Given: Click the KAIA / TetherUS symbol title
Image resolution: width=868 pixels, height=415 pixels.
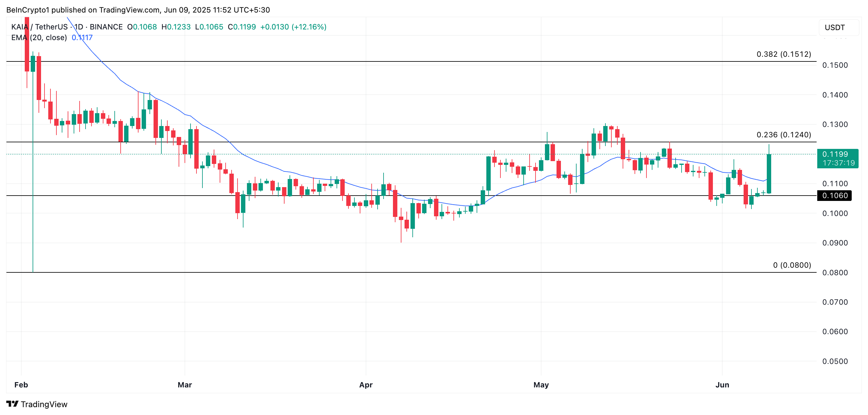Looking at the screenshot, I should coord(39,27).
